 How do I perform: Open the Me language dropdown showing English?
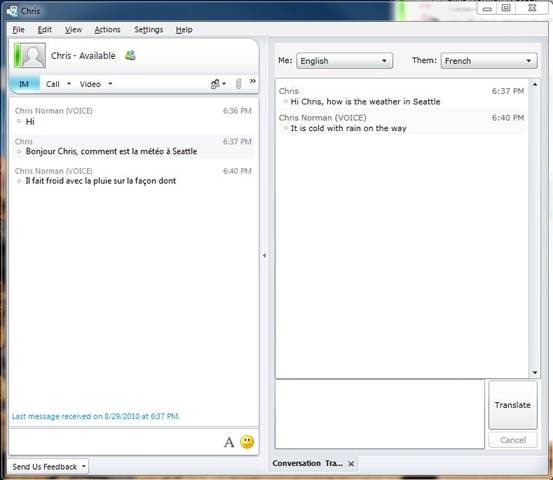tap(345, 61)
